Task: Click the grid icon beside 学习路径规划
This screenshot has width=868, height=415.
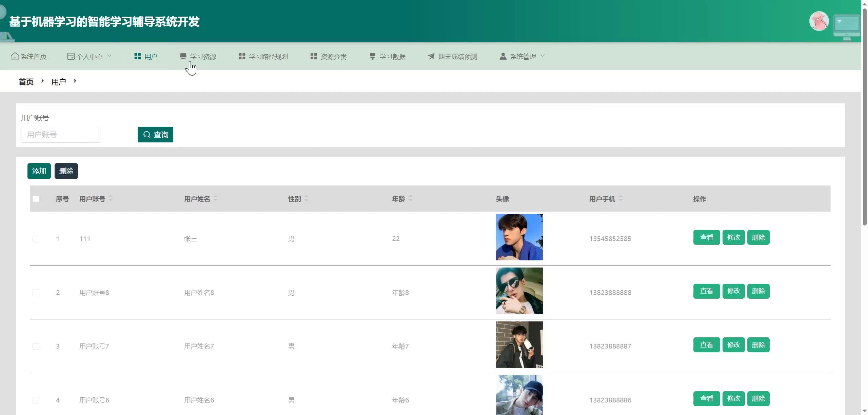Action: click(242, 56)
